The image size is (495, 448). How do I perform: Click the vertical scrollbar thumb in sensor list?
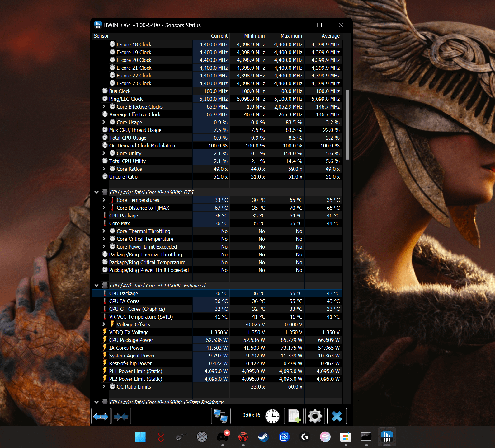pos(347,124)
